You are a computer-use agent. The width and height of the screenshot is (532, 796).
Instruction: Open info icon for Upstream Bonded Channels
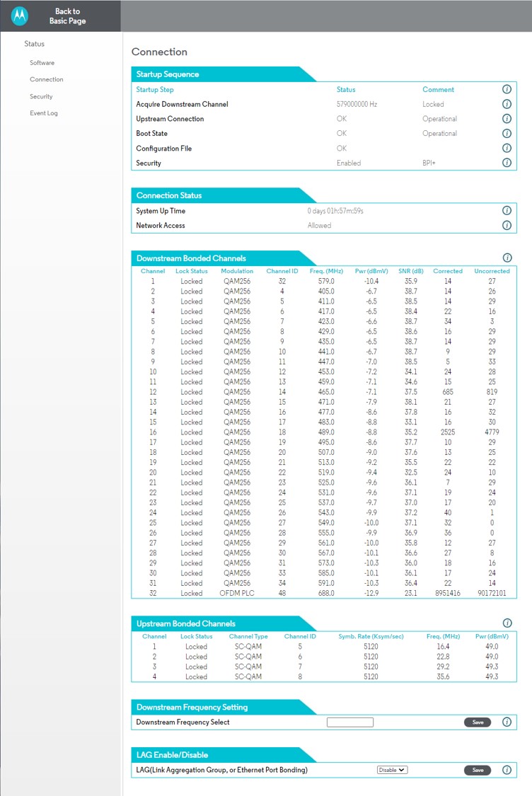[507, 623]
